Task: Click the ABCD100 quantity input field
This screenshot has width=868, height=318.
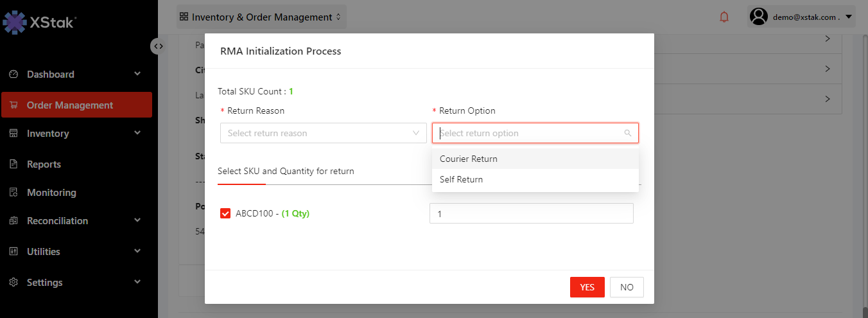Action: click(531, 213)
